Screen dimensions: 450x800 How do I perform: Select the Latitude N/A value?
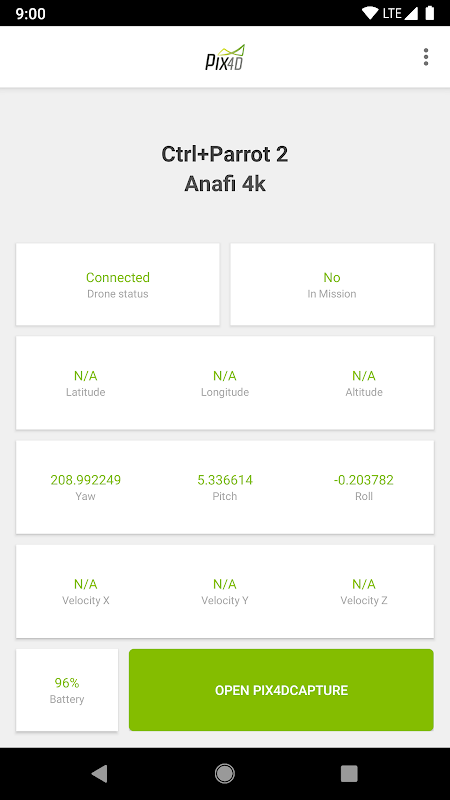86,376
